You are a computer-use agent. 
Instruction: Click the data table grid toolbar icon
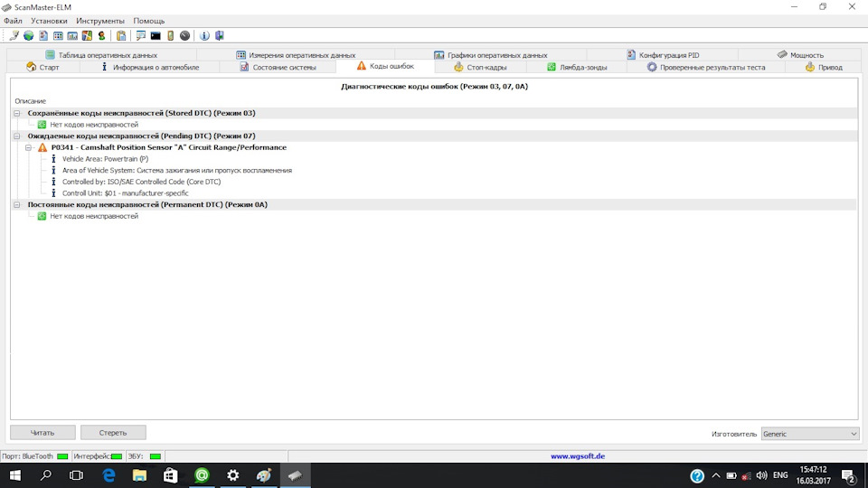click(x=58, y=35)
